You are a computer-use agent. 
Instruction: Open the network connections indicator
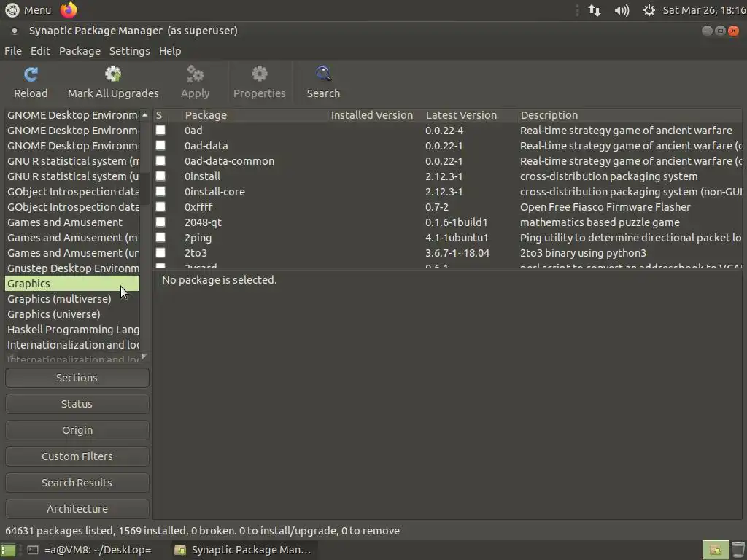click(594, 10)
